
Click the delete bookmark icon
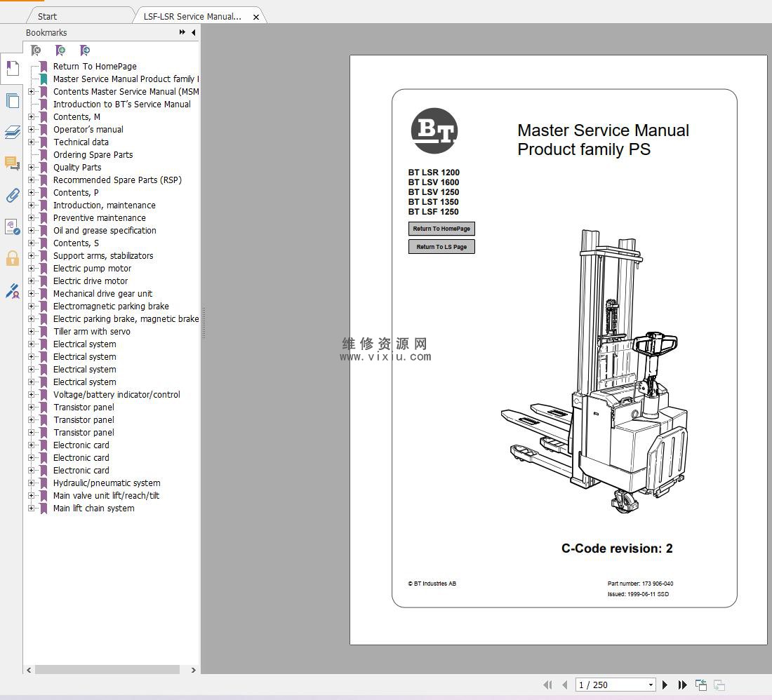[x=36, y=51]
